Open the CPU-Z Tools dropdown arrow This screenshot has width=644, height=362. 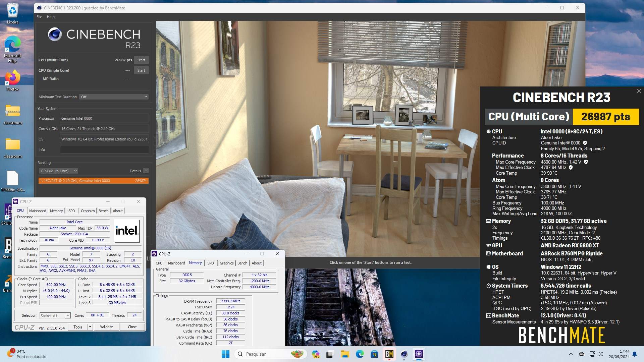[90, 327]
